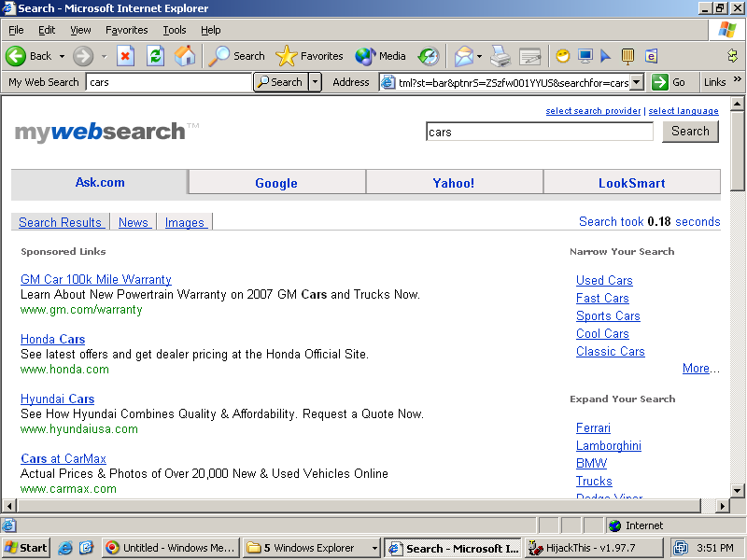Open the Search pane magnifier icon
This screenshot has height=560, width=747.
[x=219, y=56]
